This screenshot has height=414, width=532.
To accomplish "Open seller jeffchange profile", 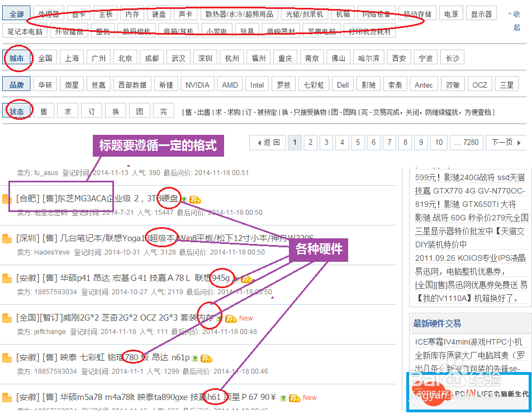I will 50,331.
